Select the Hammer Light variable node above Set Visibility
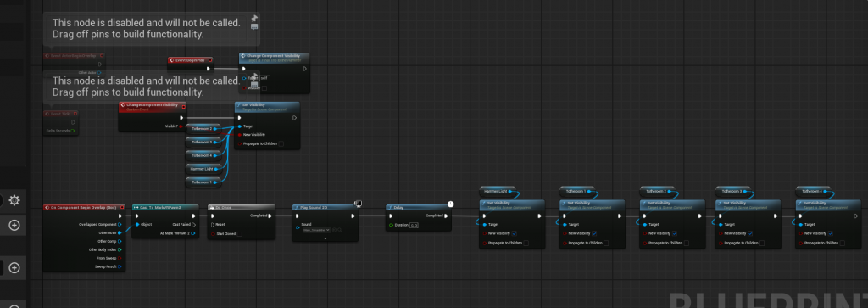The image size is (868, 308). click(x=497, y=191)
